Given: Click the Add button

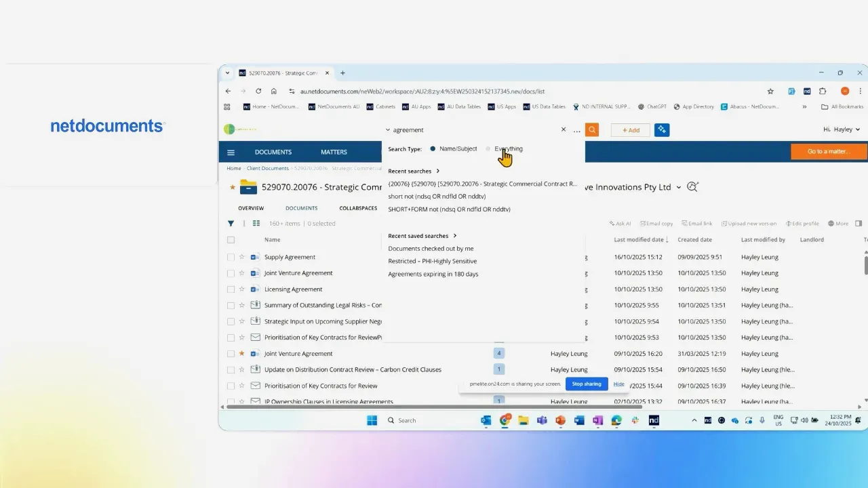Looking at the screenshot, I should point(631,130).
